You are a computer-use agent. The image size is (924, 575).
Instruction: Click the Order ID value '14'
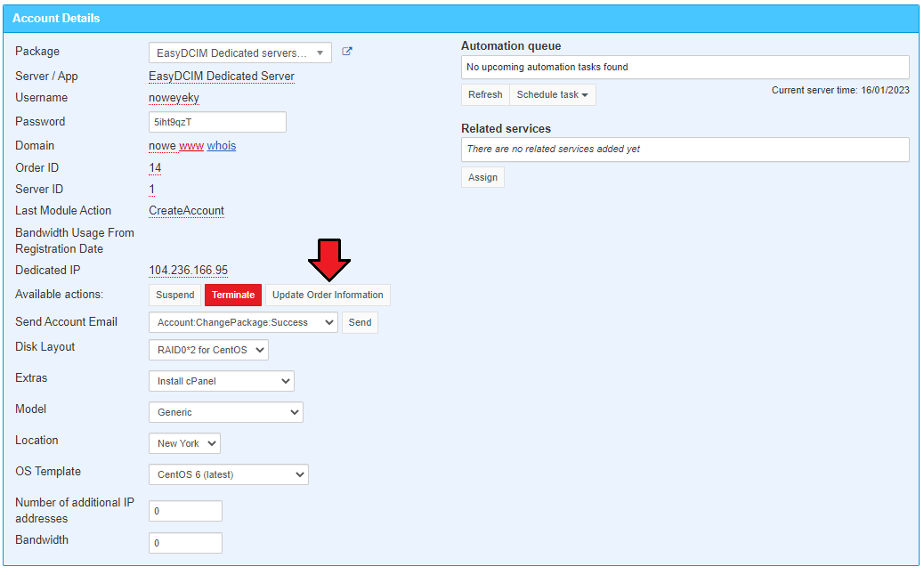coord(155,168)
